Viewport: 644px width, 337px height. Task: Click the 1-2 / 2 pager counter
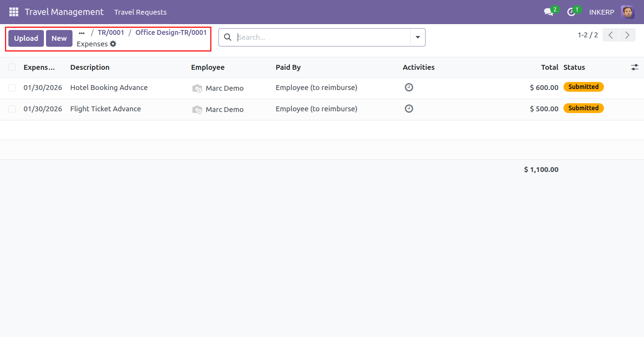pyautogui.click(x=588, y=35)
